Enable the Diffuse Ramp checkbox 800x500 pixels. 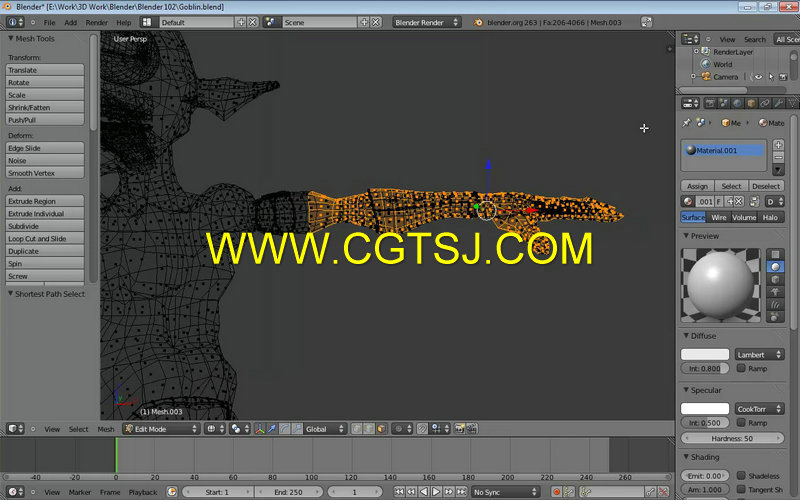[x=741, y=368]
